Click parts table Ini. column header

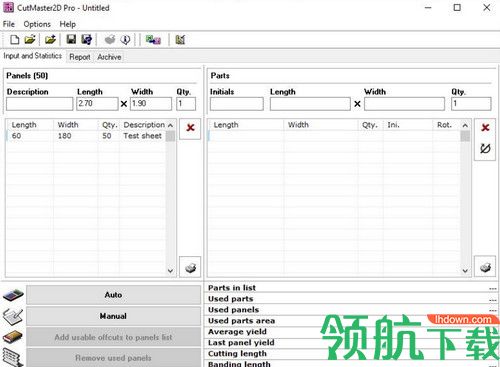[408, 125]
